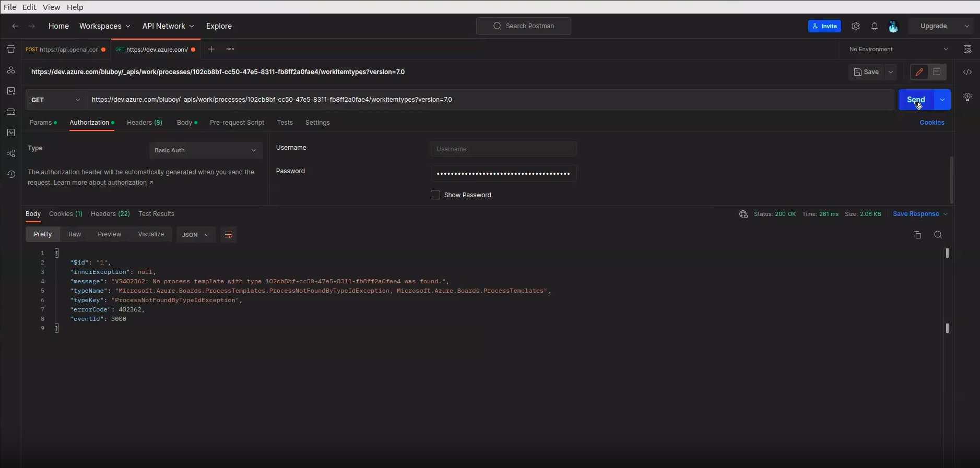This screenshot has width=980, height=468.
Task: Open the environment quick look icon
Action: click(x=967, y=49)
